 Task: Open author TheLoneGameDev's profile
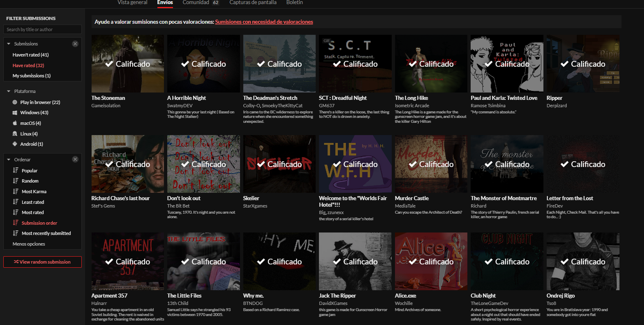coord(489,303)
